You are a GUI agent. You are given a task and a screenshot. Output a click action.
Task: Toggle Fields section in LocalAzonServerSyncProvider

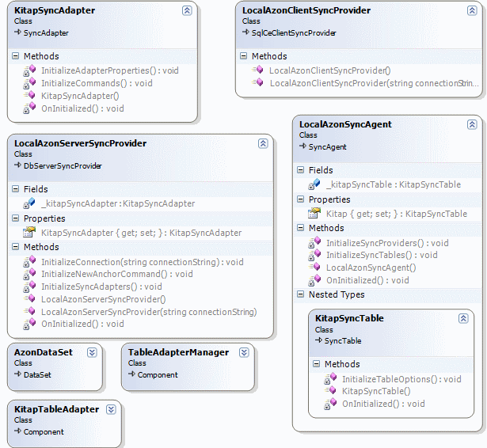(17, 190)
